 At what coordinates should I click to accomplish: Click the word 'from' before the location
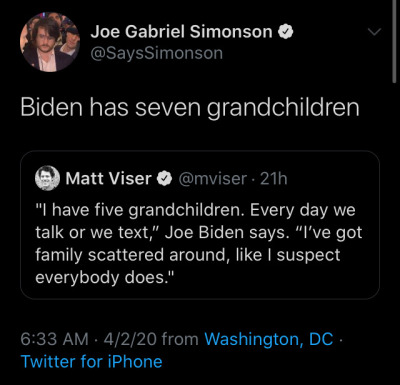180,339
